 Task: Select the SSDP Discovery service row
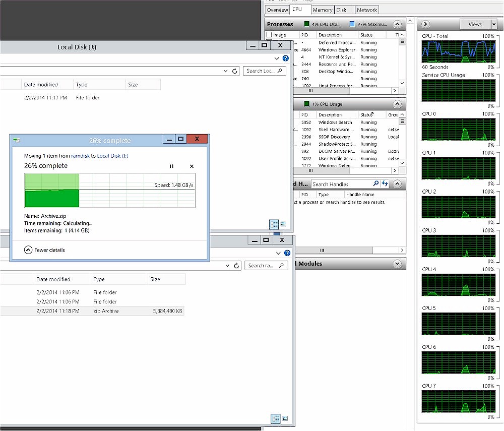click(x=346, y=137)
